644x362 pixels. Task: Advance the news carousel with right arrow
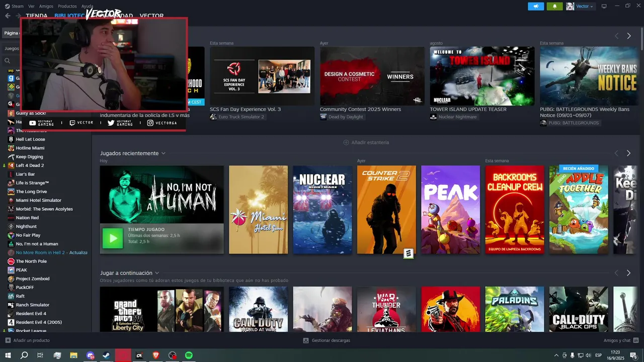click(x=629, y=36)
